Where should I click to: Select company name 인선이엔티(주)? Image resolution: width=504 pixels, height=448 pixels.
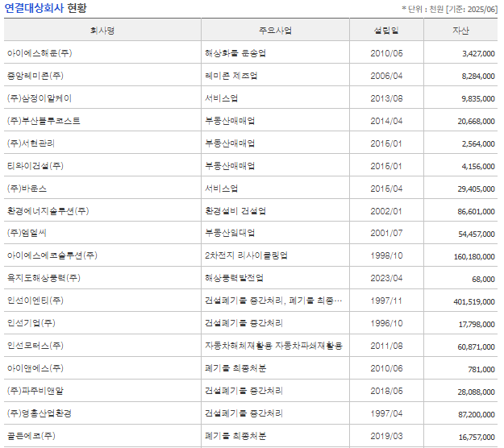(35, 301)
